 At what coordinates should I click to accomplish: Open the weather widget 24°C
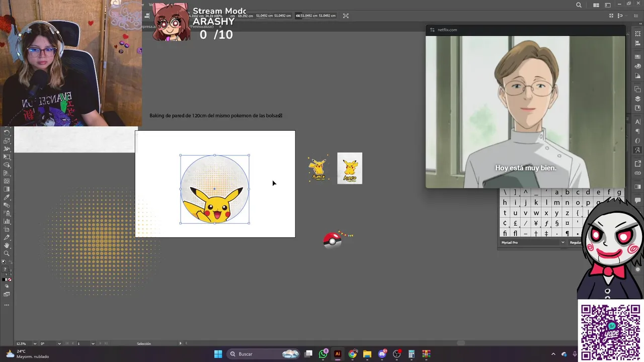tap(28, 354)
